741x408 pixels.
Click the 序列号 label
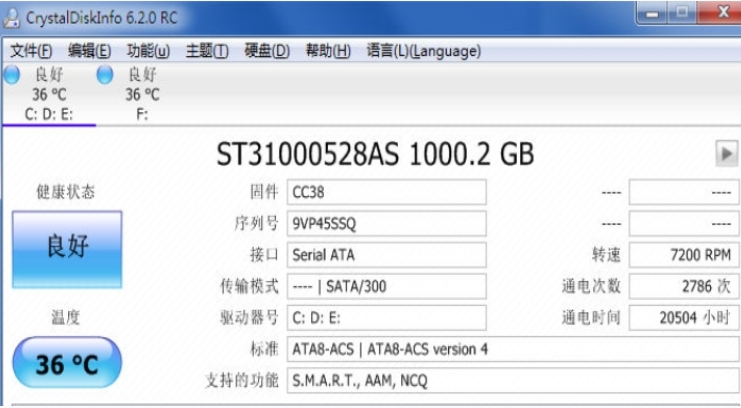[257, 223]
